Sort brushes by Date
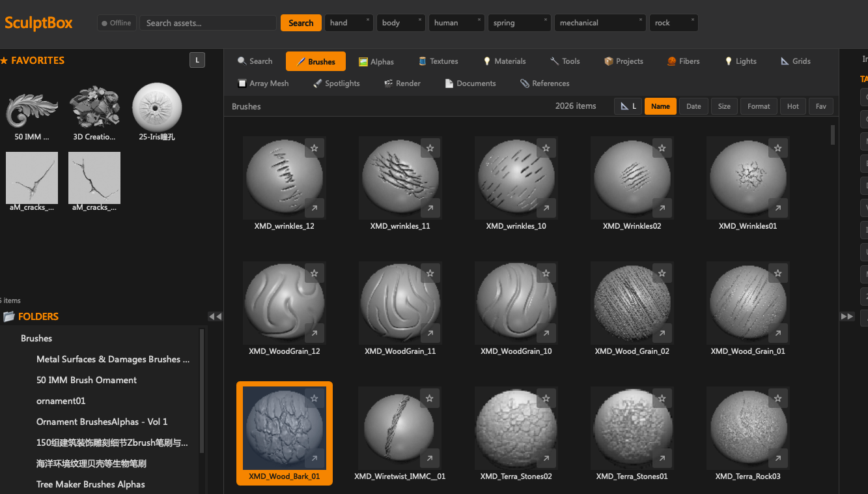This screenshot has height=494, width=868. tap(693, 106)
